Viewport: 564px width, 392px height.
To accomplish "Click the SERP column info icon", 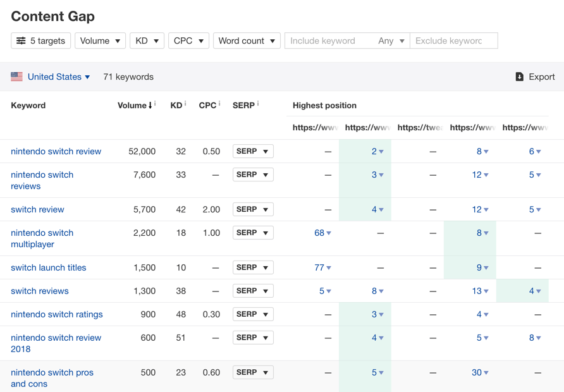I will pos(258,104).
